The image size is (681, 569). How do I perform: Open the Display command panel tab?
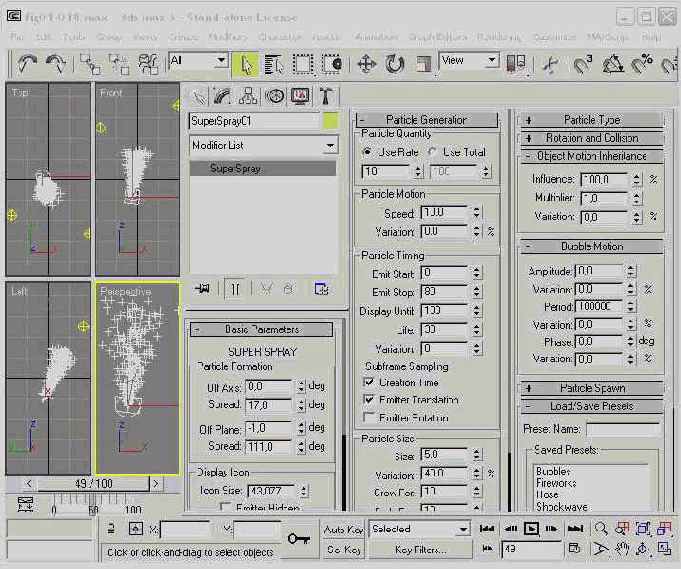coord(301,96)
